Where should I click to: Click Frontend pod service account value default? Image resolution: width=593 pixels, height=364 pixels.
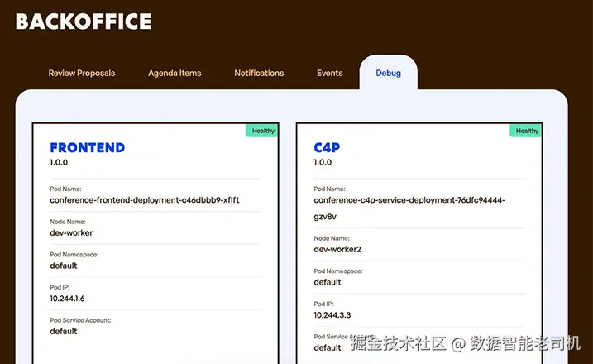click(x=63, y=331)
